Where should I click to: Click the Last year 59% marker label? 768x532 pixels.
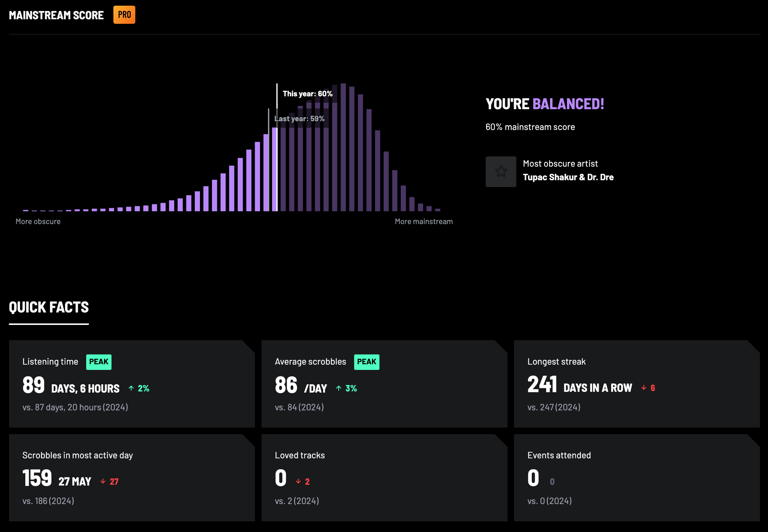click(x=299, y=119)
